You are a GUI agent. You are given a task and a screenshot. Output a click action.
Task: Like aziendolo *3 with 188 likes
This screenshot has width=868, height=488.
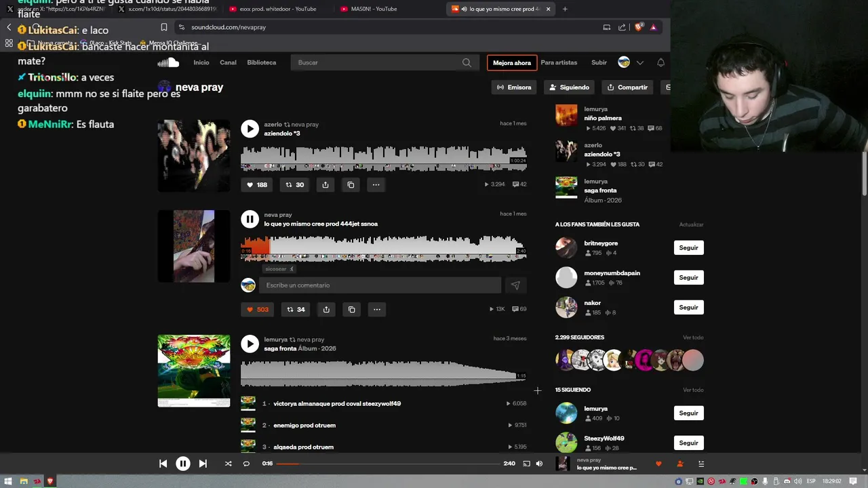pos(257,184)
